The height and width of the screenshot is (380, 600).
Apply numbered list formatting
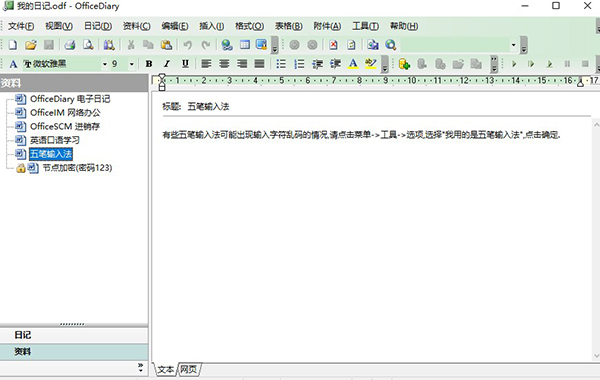[x=299, y=64]
